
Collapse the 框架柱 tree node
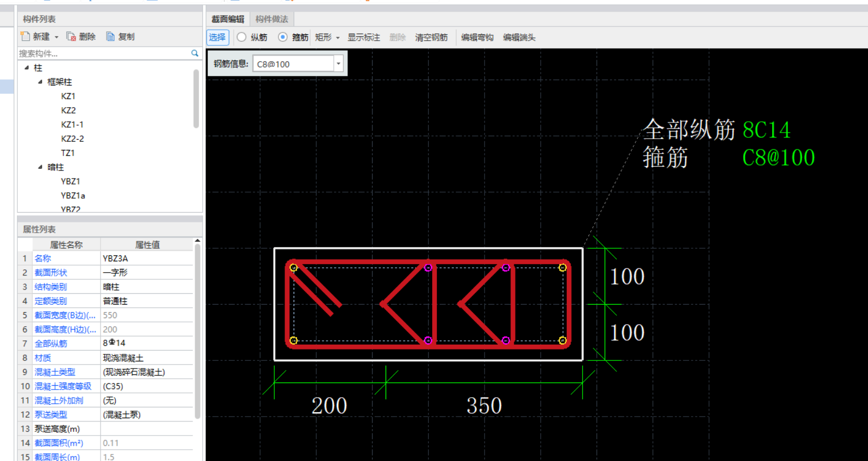[x=40, y=82]
